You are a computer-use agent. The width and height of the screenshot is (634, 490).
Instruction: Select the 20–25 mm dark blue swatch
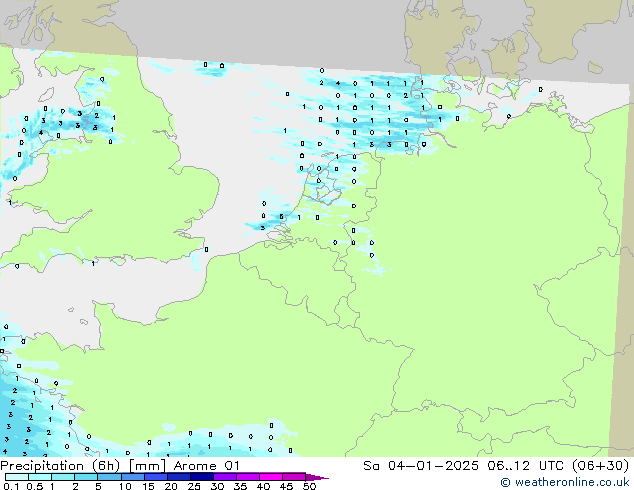coord(178,477)
